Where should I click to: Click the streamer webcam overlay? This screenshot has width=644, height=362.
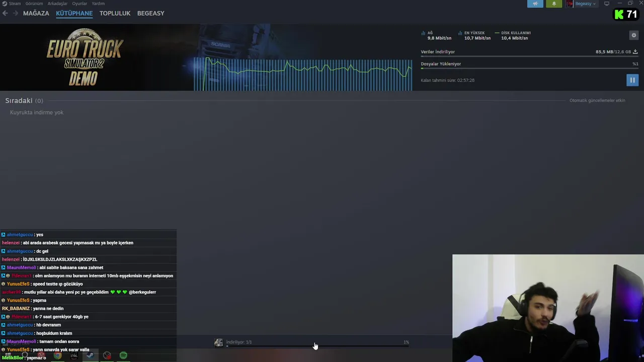(548, 308)
